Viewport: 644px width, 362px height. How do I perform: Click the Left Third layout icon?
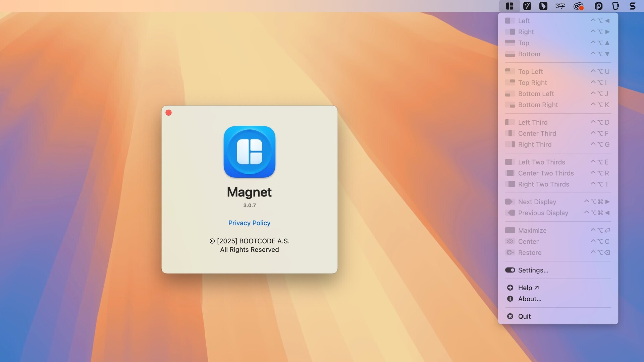[x=510, y=122]
